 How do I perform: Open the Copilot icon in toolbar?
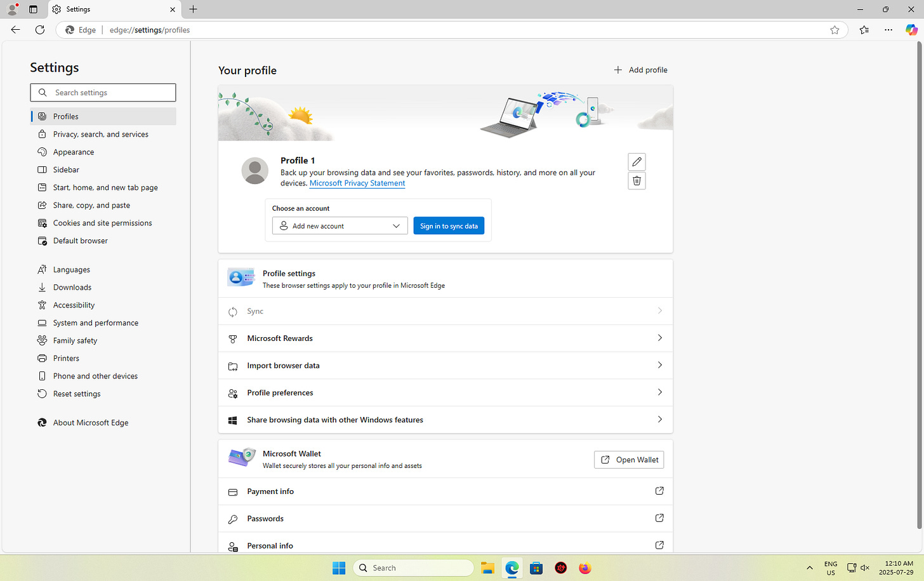tap(911, 30)
